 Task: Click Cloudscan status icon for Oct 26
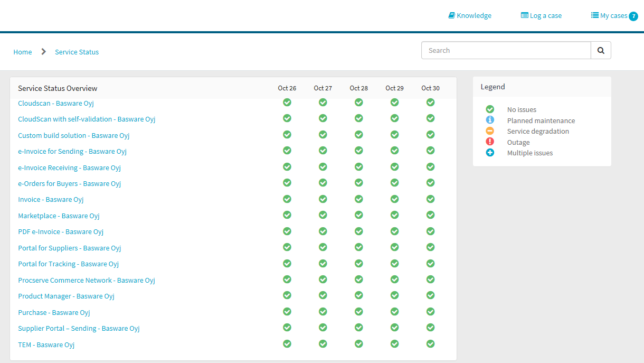coord(287,102)
